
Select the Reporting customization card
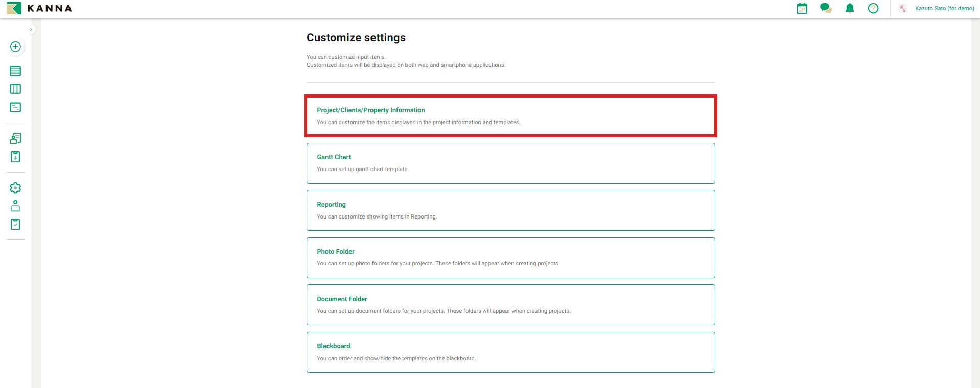510,210
